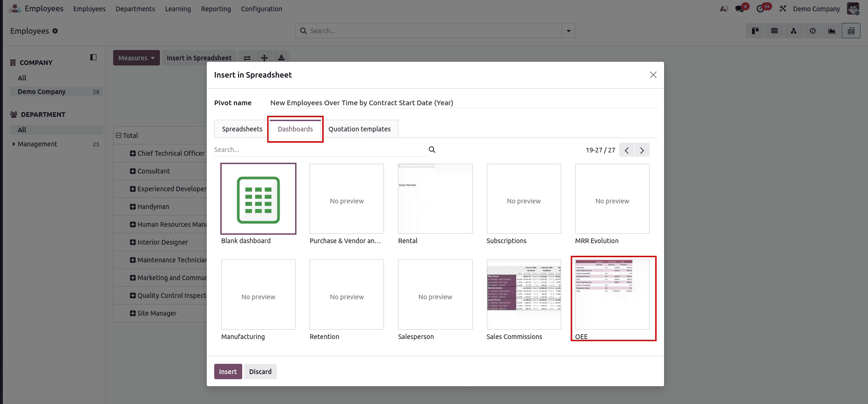Switch to Graph view
Image resolution: width=868 pixels, height=404 pixels.
tap(832, 31)
